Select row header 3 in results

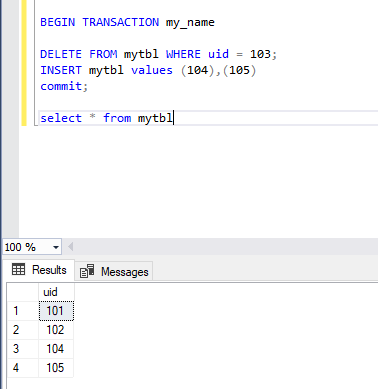23,349
